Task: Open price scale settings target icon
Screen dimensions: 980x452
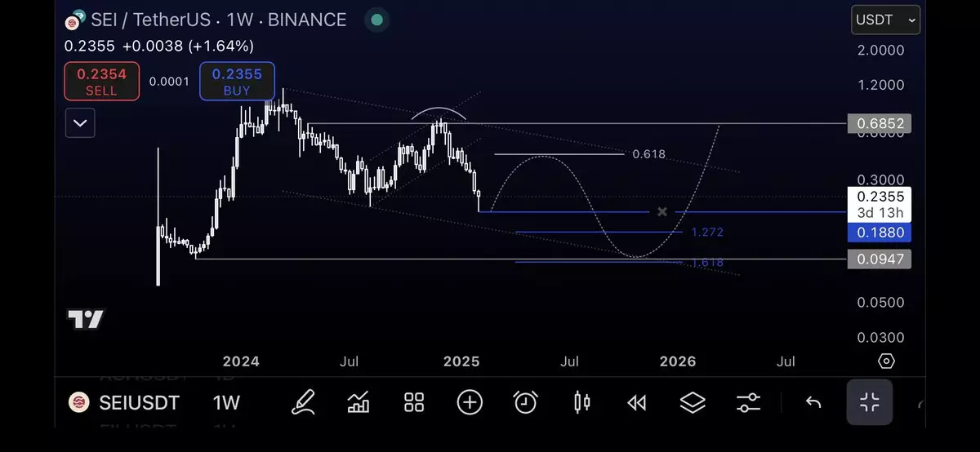Action: tap(886, 361)
